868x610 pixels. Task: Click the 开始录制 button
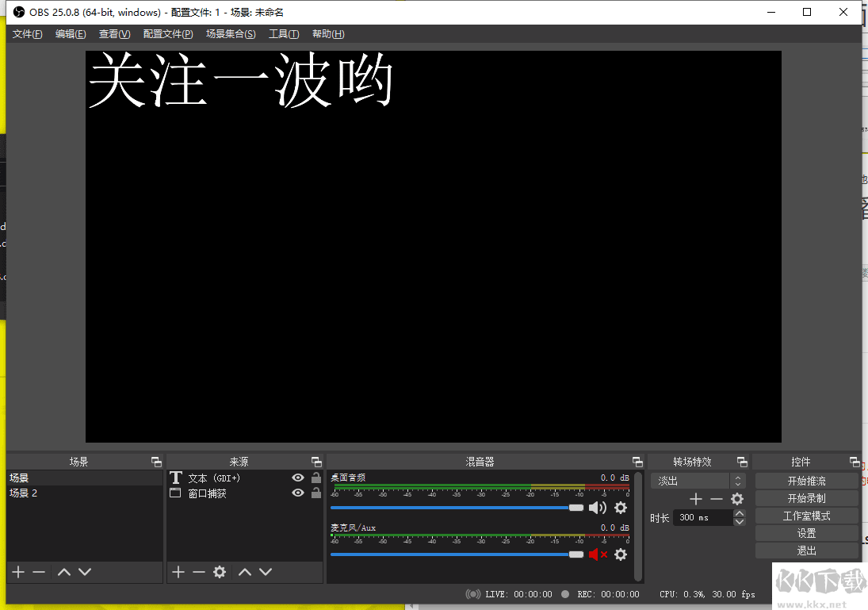[806, 498]
